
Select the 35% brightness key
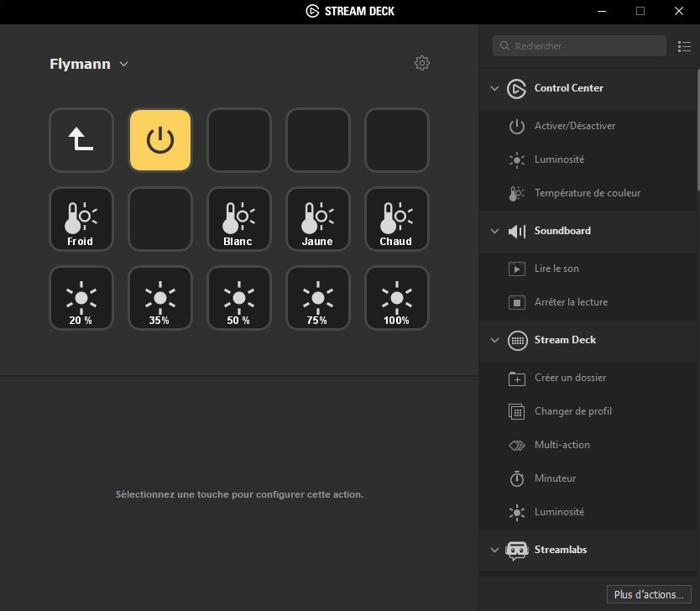tap(160, 298)
